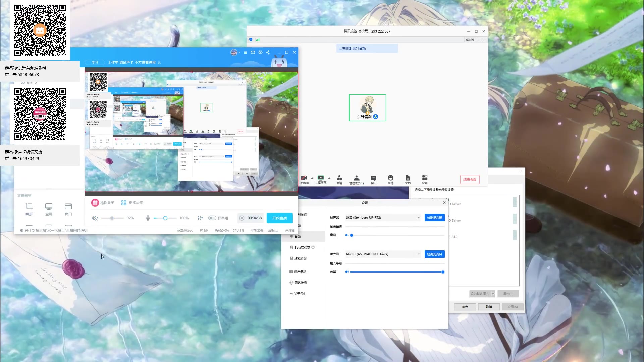Viewport: 644px width, 362px height.
Task: Open speaker device dropdown Steinberg UR-RT2
Action: coord(383,218)
